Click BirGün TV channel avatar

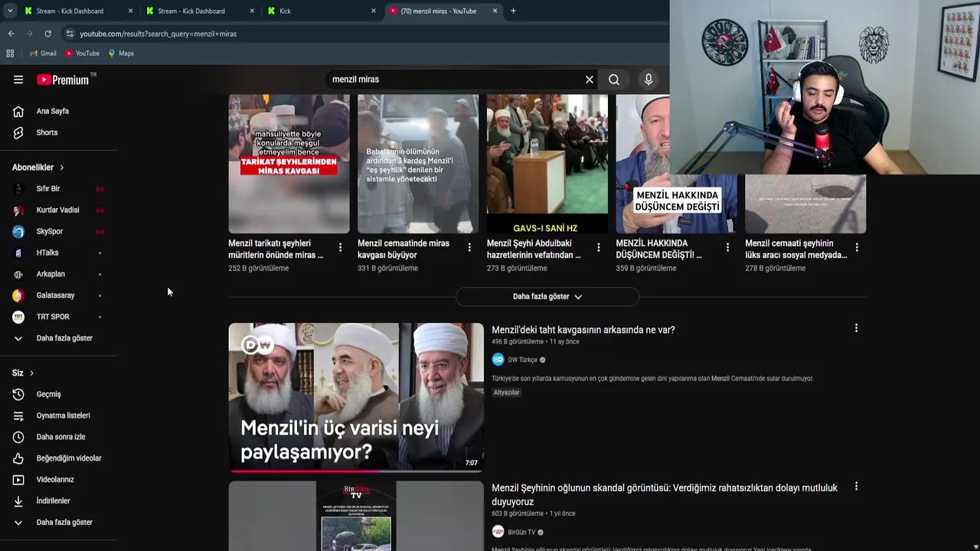(498, 532)
